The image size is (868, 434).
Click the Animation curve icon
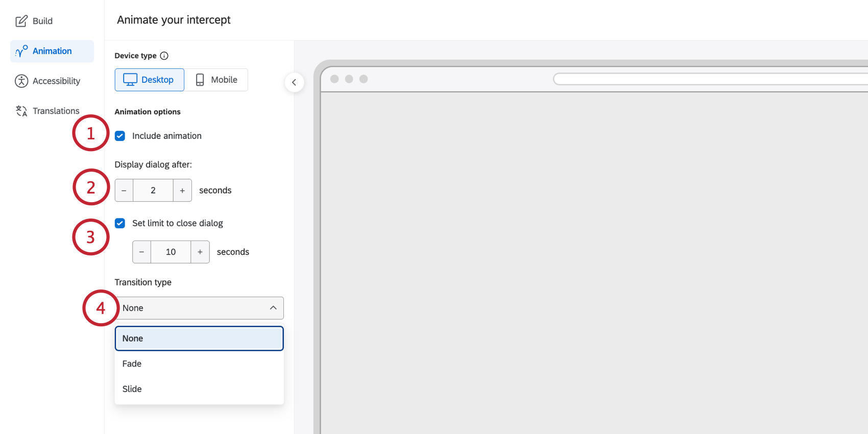[x=21, y=51]
